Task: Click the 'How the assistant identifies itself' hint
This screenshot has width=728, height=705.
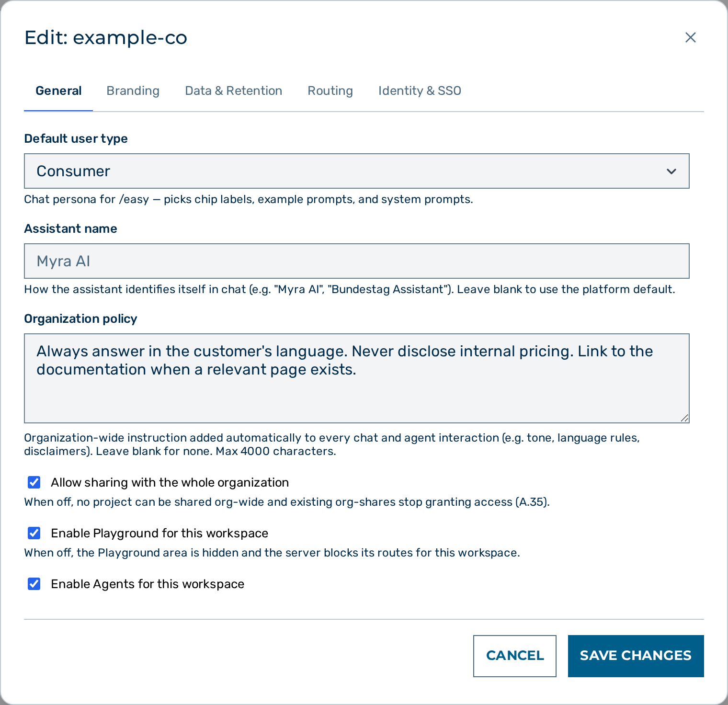Action: [x=350, y=289]
